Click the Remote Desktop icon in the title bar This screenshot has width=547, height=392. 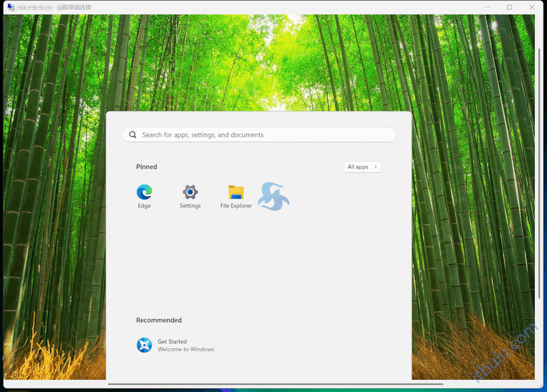11,7
